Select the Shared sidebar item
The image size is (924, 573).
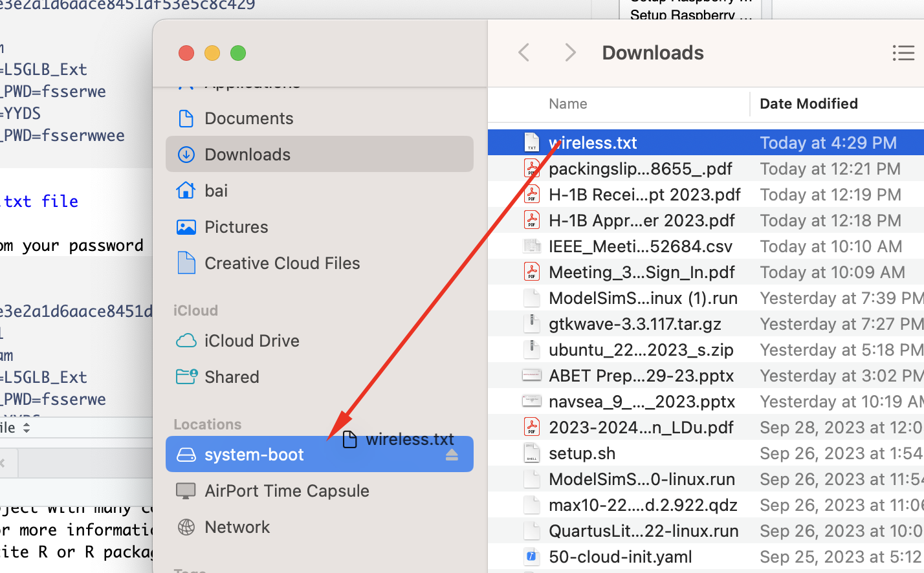click(x=232, y=377)
